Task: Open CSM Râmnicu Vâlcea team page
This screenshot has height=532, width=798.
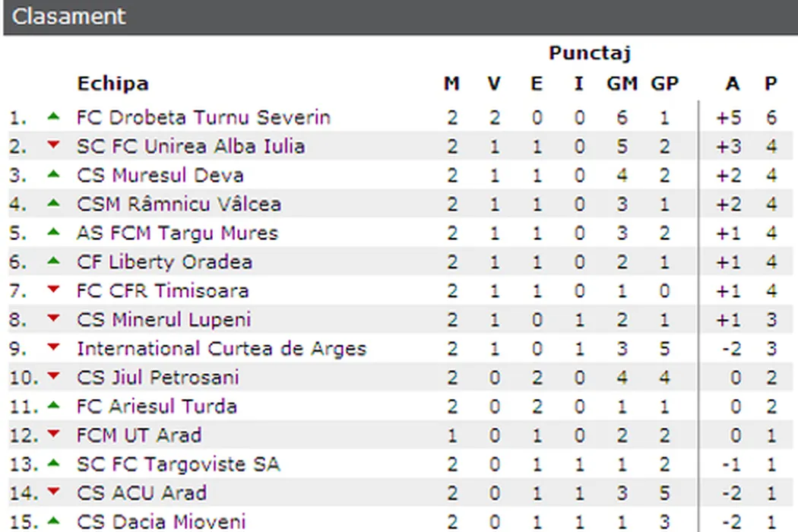Action: 179,204
